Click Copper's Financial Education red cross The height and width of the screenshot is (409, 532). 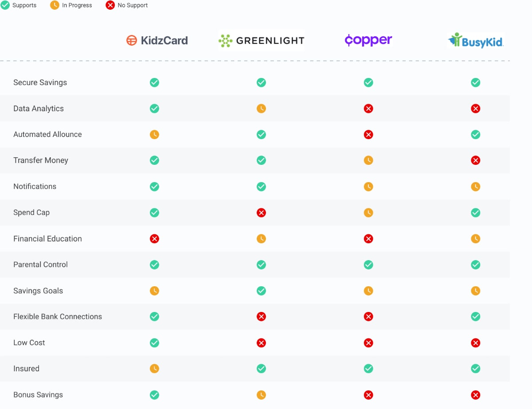368,239
